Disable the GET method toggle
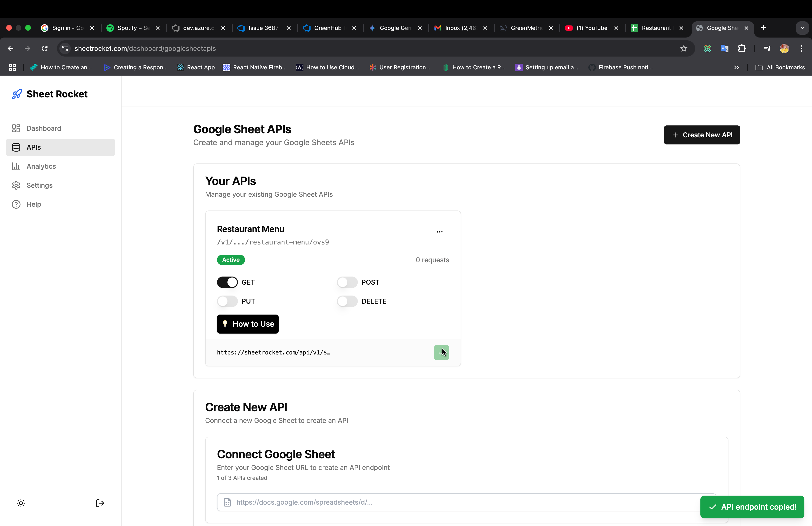Image resolution: width=812 pixels, height=526 pixels. 227,282
